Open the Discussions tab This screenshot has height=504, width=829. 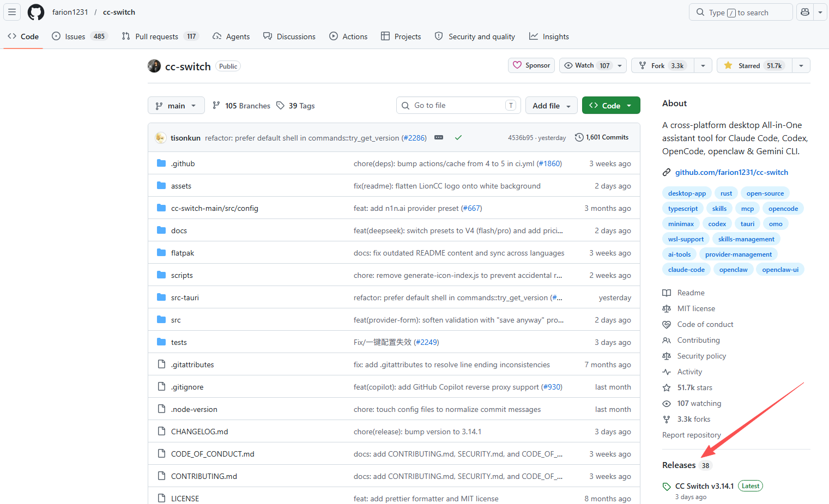289,37
